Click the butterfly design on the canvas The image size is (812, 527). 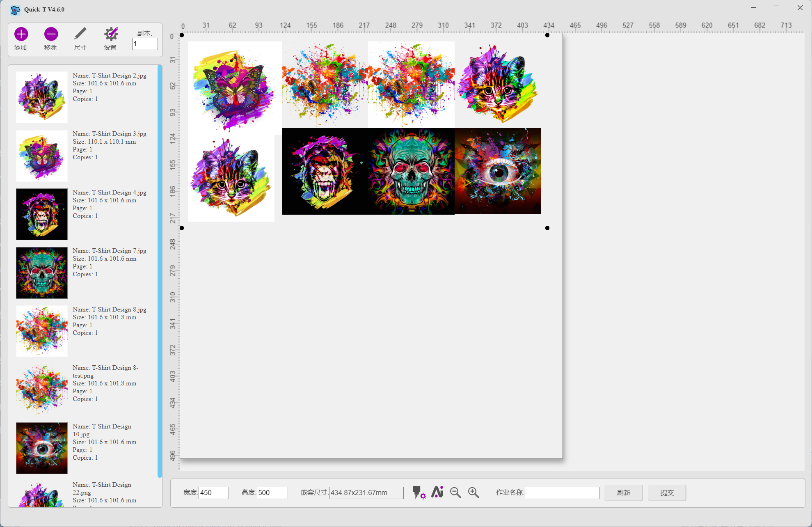point(234,87)
